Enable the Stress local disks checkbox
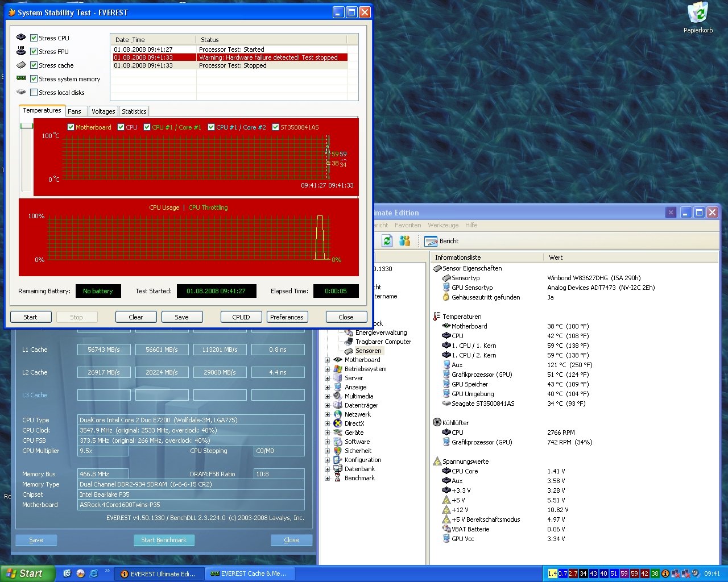Image resolution: width=728 pixels, height=582 pixels. [34, 92]
